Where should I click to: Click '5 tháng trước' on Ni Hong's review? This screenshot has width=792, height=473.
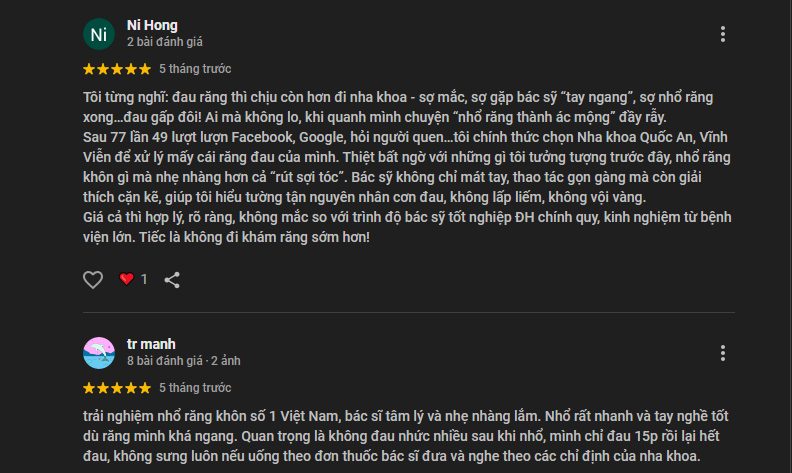[195, 69]
